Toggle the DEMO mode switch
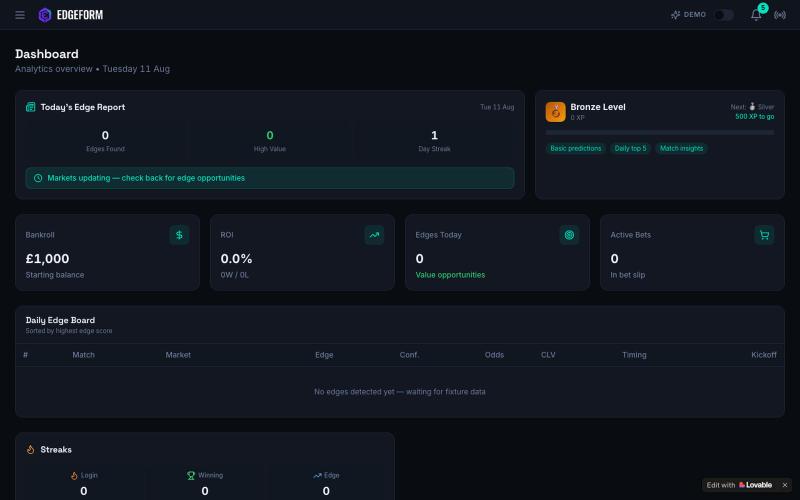Image resolution: width=800 pixels, height=500 pixels. tap(723, 15)
